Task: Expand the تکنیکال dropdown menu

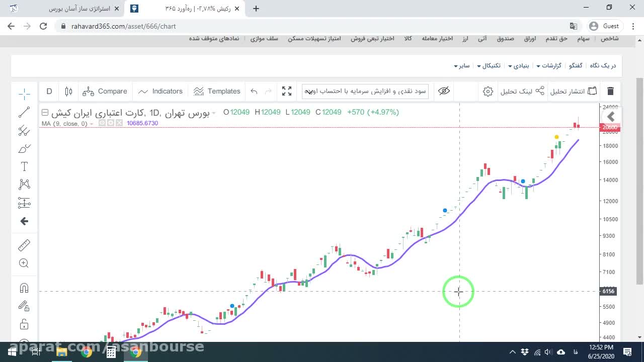Action: coord(489,66)
